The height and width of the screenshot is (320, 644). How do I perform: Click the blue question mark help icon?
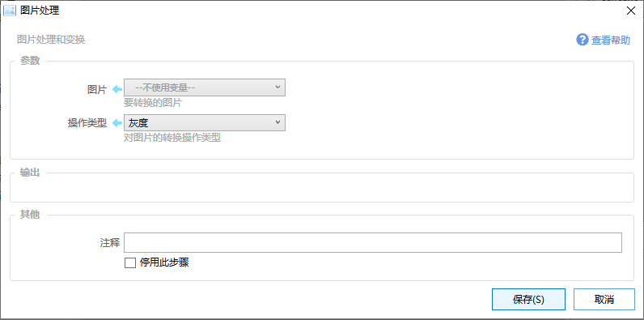click(583, 40)
